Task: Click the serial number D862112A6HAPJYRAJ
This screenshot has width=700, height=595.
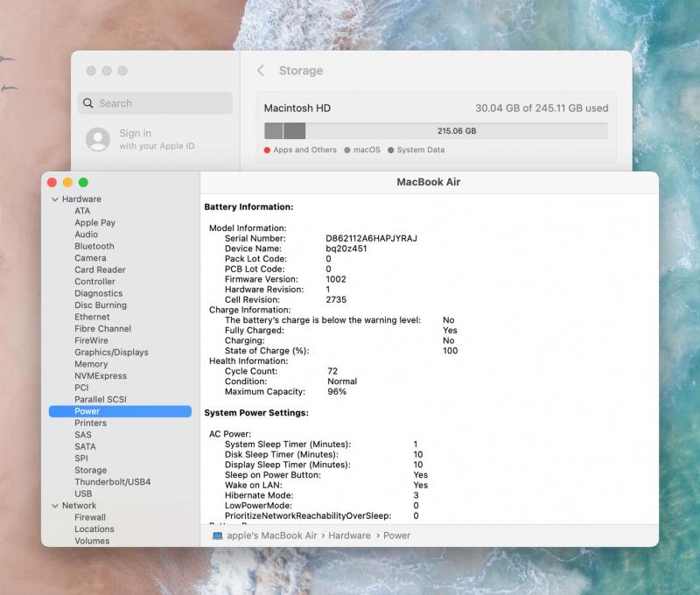Action: point(371,238)
